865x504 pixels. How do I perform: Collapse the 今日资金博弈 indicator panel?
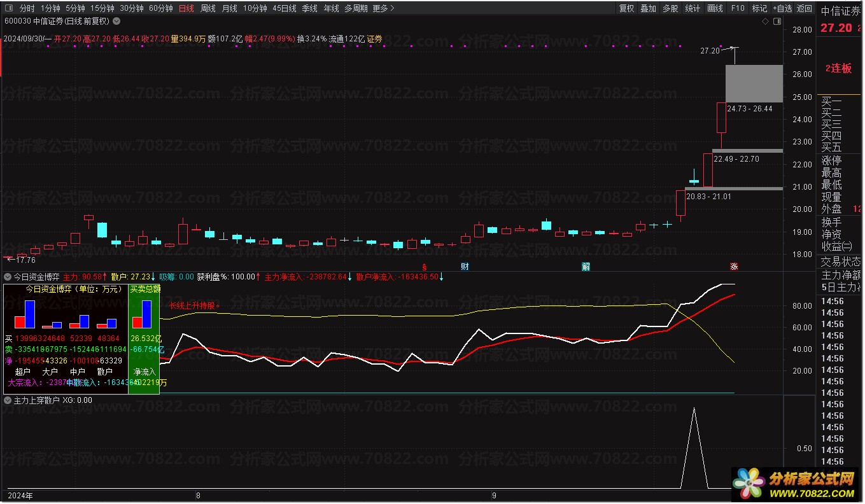coord(8,277)
